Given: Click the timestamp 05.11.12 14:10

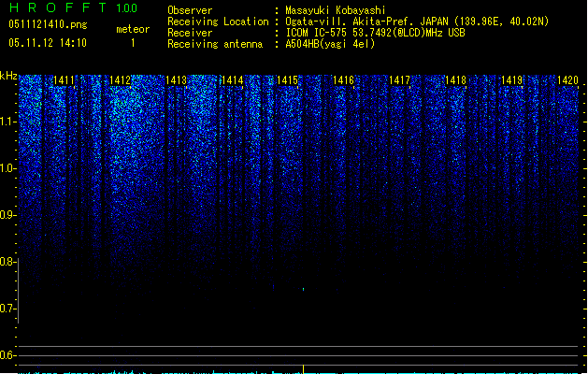Looking at the screenshot, I should coord(48,43).
